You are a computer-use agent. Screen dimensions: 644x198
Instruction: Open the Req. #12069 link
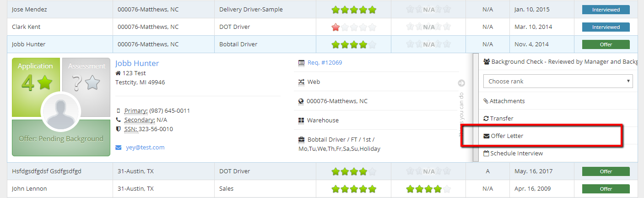tap(325, 63)
